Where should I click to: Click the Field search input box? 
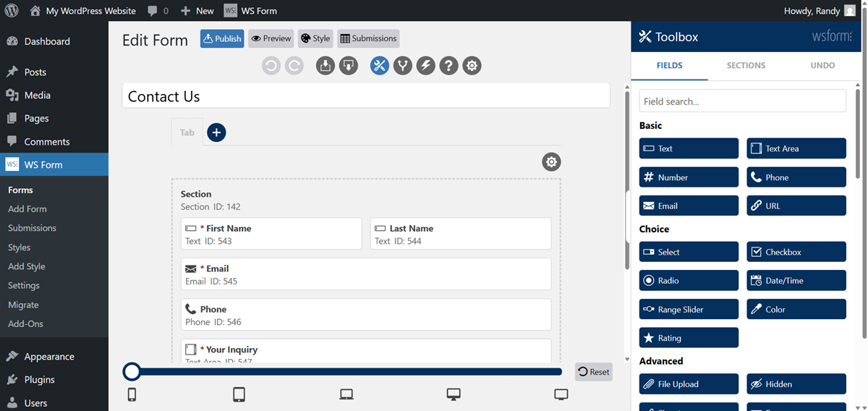pos(742,101)
